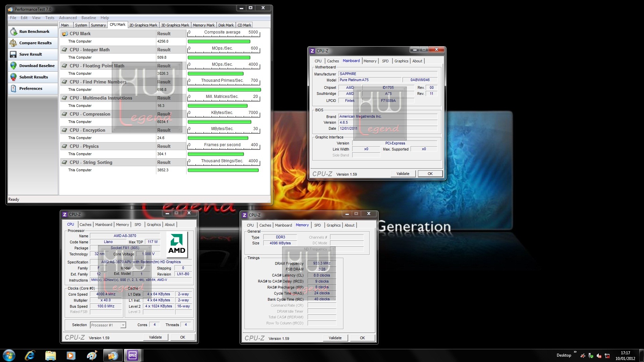Open the Windows Start orb

(9, 355)
